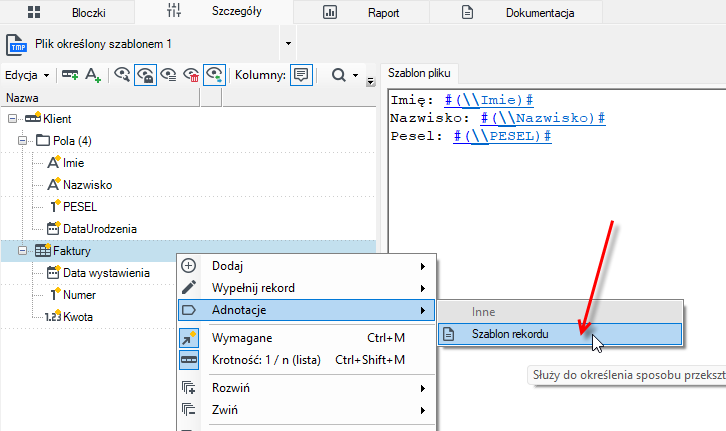The height and width of the screenshot is (431, 726).
Task: Click the magnifier search icon
Action: 339,75
